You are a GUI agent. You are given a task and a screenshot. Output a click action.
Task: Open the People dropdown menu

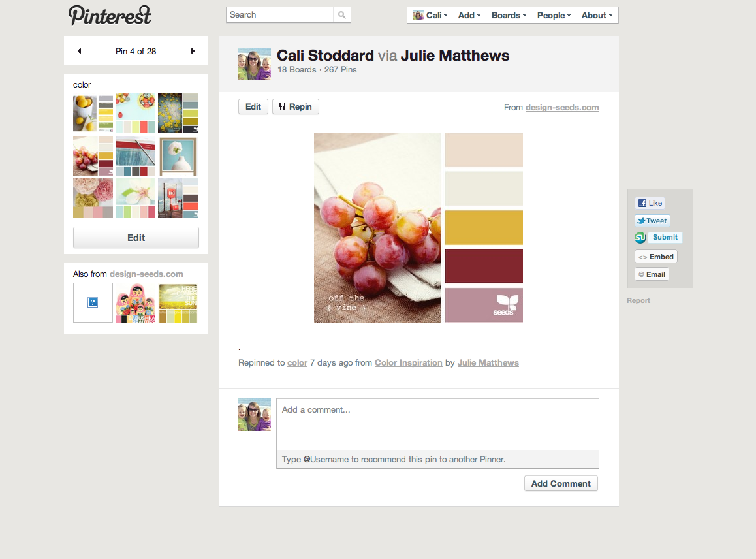pyautogui.click(x=554, y=16)
